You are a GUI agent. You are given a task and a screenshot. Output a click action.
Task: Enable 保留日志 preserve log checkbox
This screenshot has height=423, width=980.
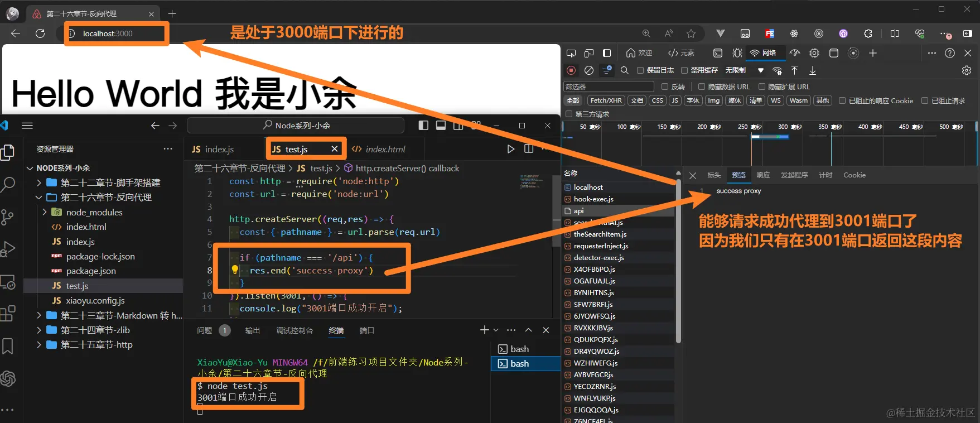pyautogui.click(x=640, y=70)
